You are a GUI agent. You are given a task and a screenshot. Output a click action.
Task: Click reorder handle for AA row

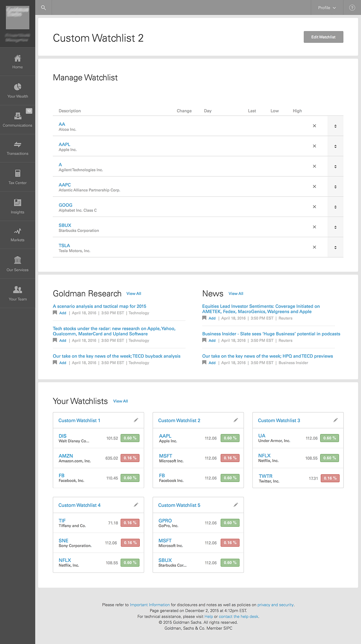pyautogui.click(x=335, y=126)
